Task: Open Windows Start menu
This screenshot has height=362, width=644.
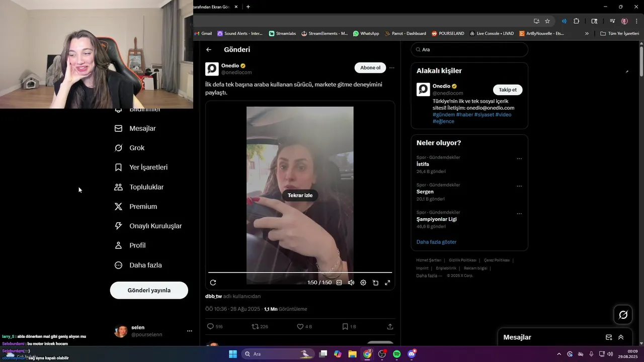Action: [233, 354]
